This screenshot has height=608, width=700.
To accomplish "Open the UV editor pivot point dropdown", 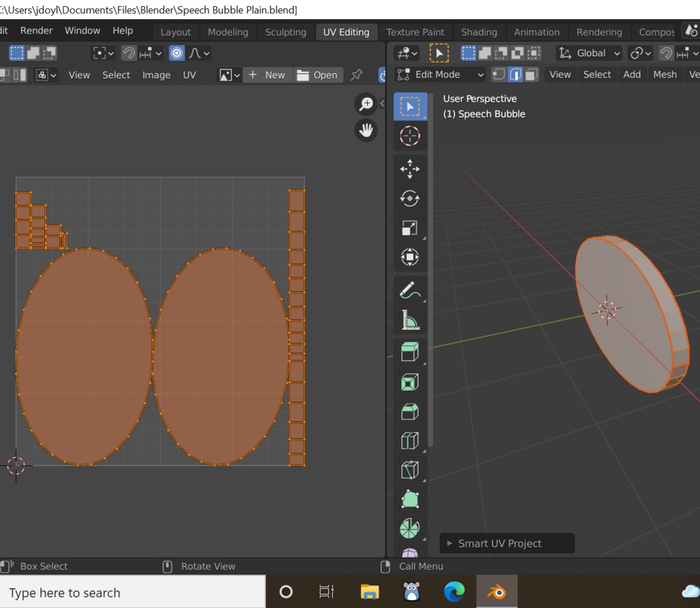I will pyautogui.click(x=103, y=53).
